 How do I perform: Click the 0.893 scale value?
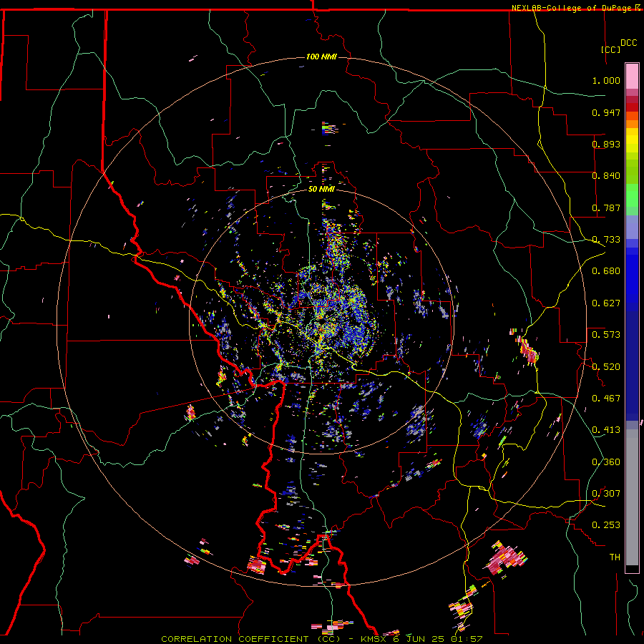point(606,144)
